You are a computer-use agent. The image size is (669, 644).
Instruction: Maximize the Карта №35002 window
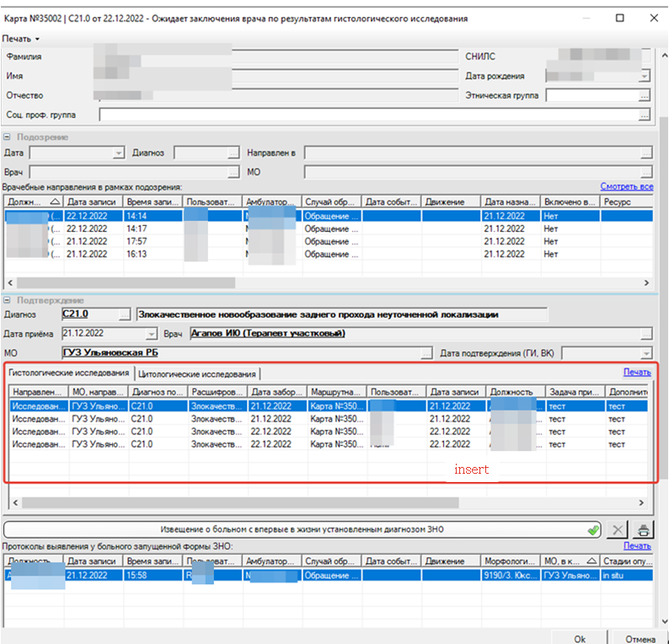pyautogui.click(x=619, y=18)
